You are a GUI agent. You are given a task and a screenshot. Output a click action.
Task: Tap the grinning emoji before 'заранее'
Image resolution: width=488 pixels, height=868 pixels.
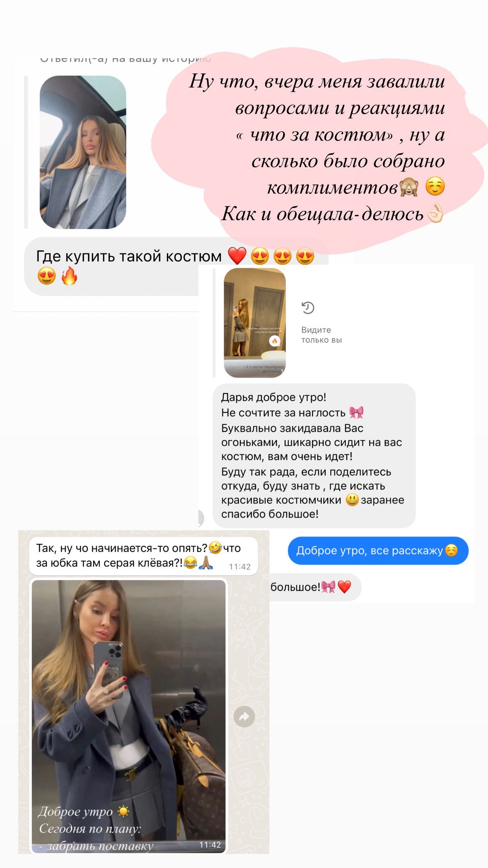click(352, 500)
